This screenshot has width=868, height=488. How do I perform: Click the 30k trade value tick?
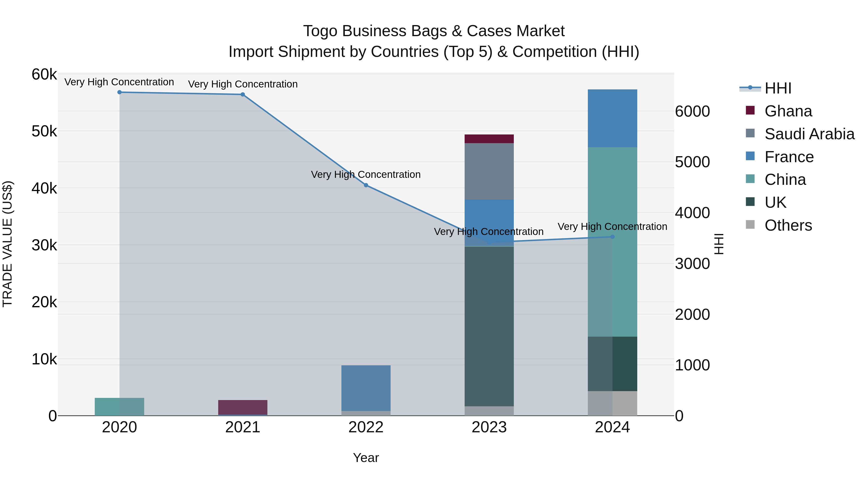(44, 245)
